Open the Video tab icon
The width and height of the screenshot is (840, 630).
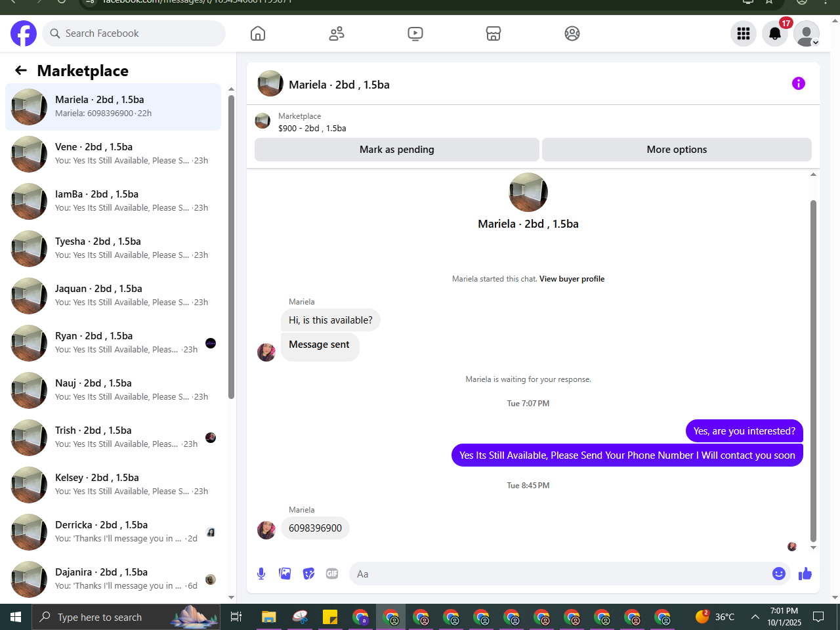[x=415, y=33]
